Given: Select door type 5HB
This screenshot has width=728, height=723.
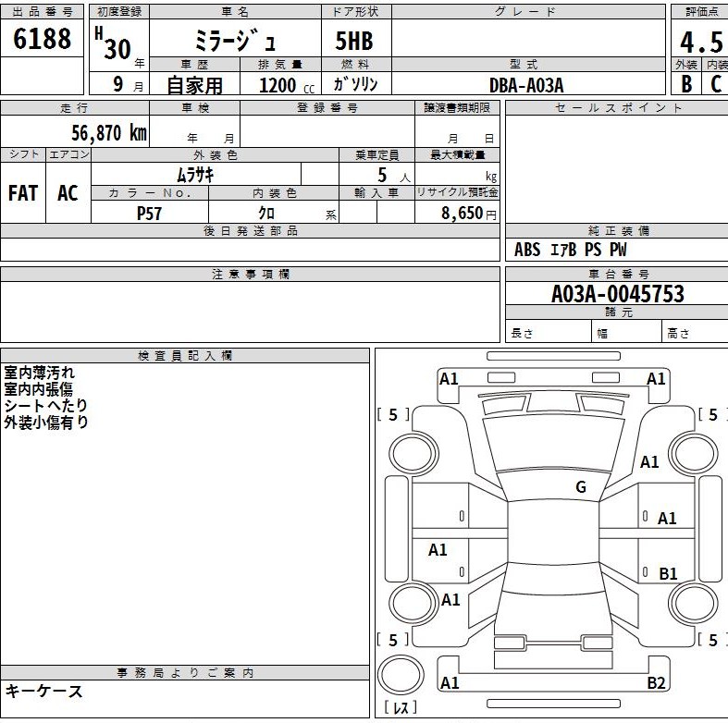Looking at the screenshot, I should click(354, 41).
